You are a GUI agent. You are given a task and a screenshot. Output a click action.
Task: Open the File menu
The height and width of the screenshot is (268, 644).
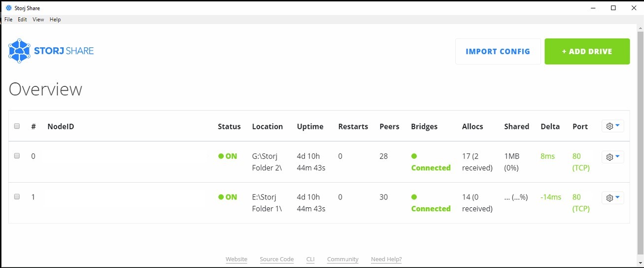pyautogui.click(x=8, y=20)
